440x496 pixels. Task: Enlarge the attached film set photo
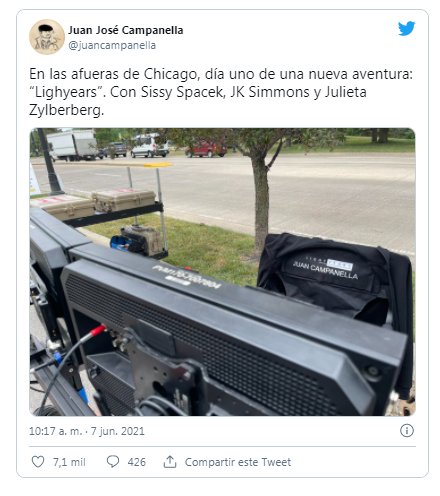pyautogui.click(x=222, y=272)
